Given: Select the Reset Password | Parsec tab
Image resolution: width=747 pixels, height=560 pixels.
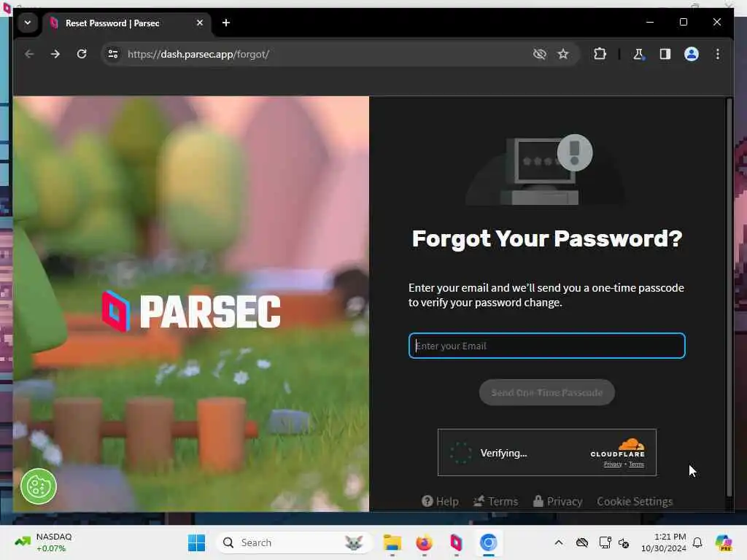Looking at the screenshot, I should [x=127, y=23].
